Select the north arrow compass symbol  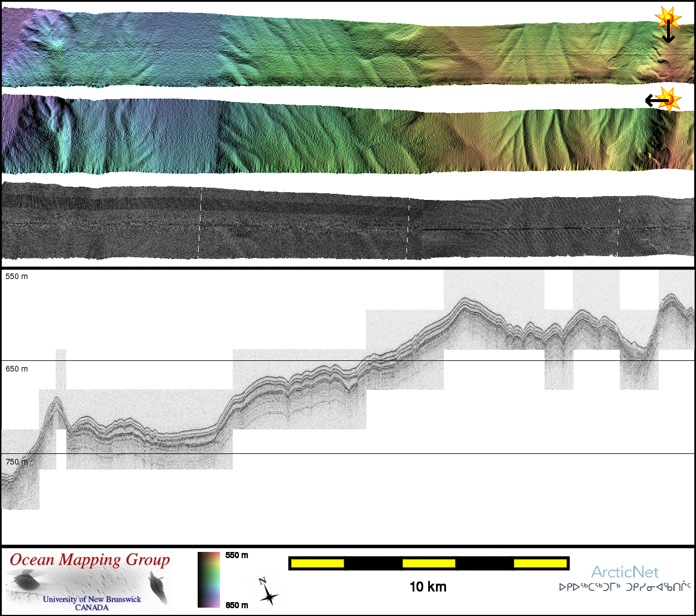click(268, 593)
